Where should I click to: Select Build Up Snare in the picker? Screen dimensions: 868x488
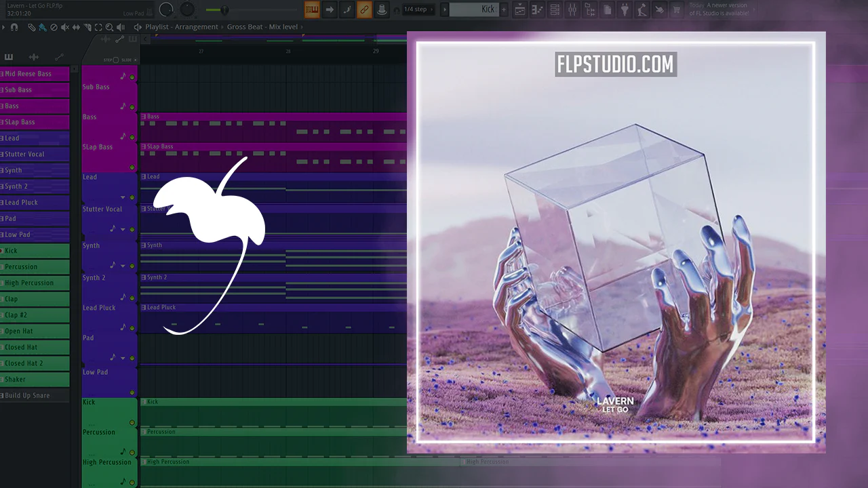tap(35, 395)
